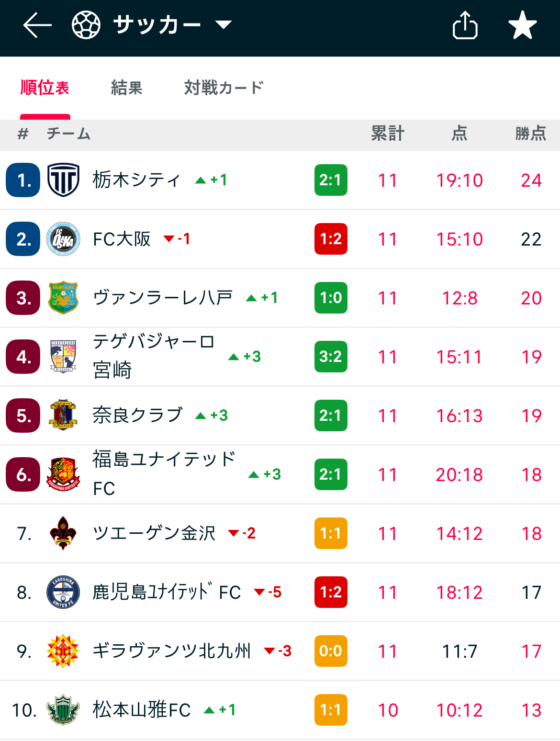Open 松本山雅FC team crest
560x741 pixels.
click(63, 710)
